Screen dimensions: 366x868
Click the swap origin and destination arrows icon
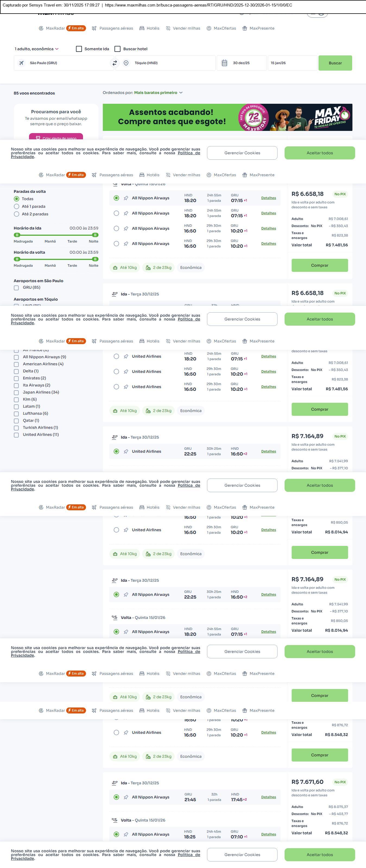pos(115,63)
